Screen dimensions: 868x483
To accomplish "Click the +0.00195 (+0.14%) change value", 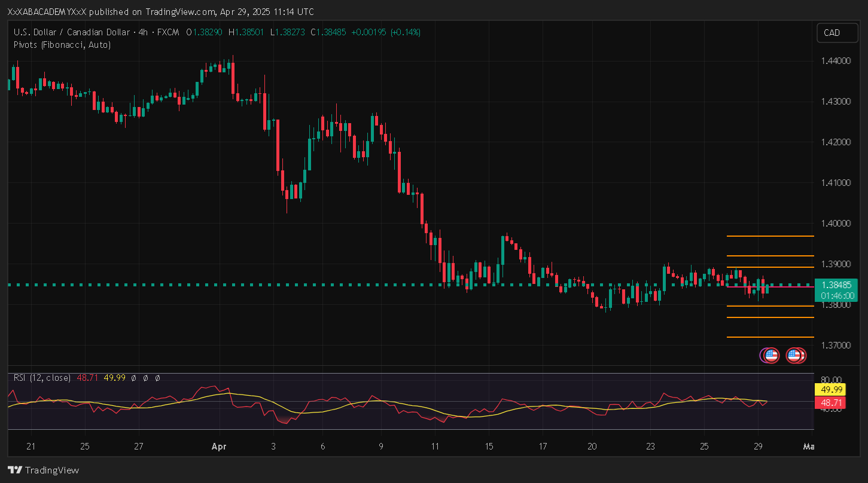I will coord(387,32).
